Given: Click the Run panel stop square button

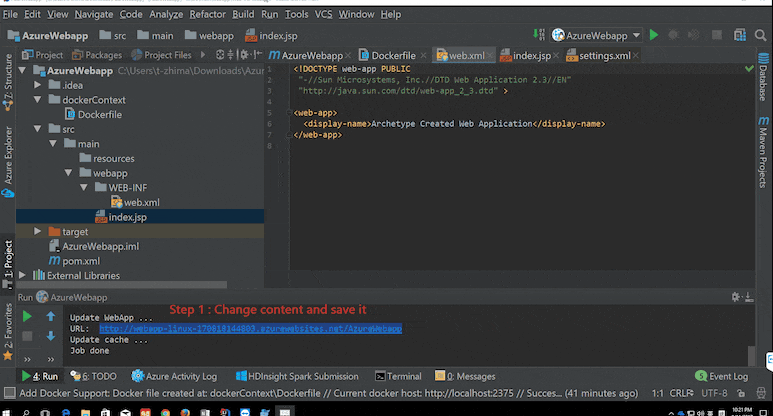Looking at the screenshot, I should tap(27, 336).
